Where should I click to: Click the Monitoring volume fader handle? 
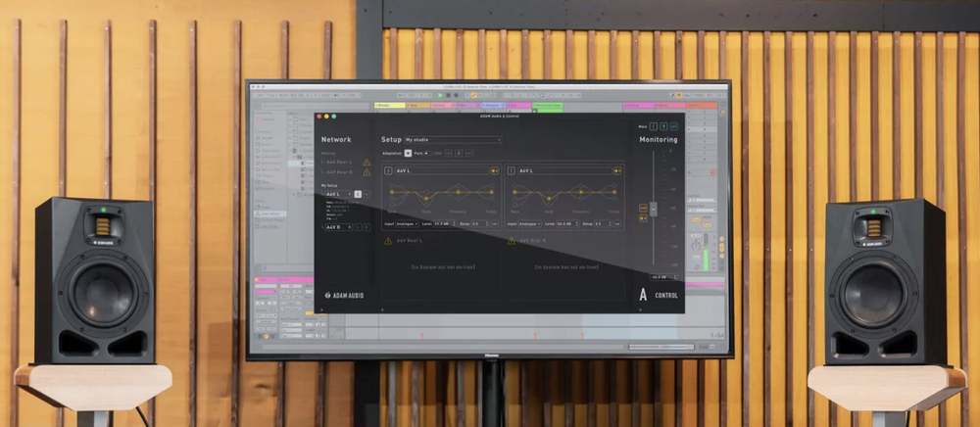[x=654, y=210]
